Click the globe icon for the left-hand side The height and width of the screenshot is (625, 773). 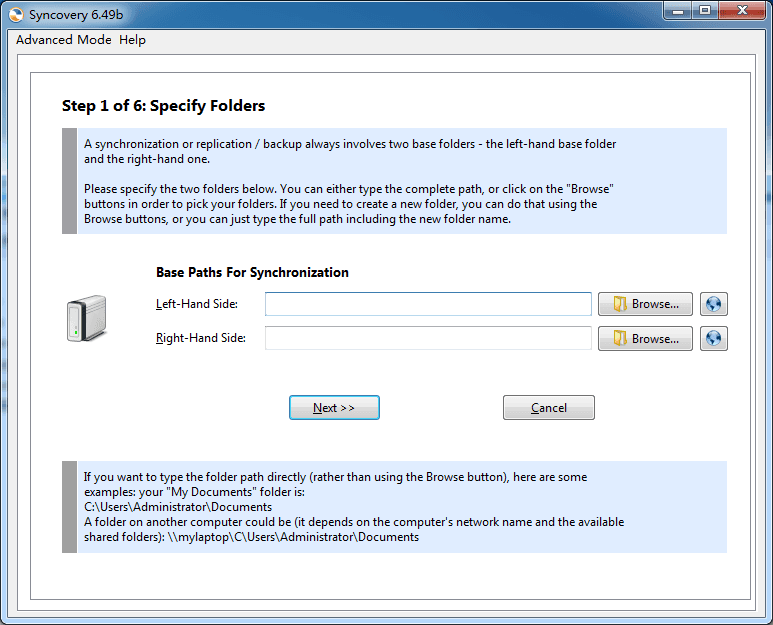coord(714,304)
